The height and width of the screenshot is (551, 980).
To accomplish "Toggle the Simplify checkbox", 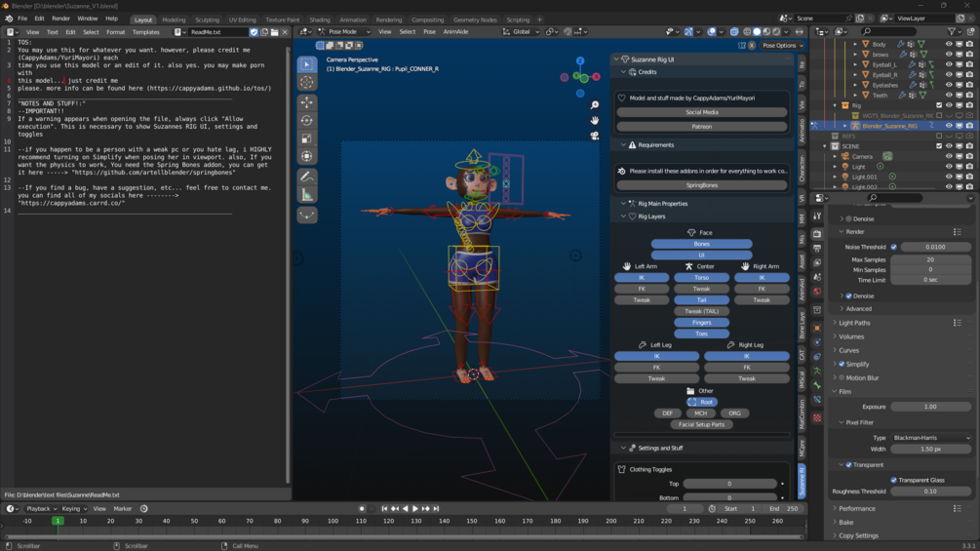I will (x=842, y=364).
